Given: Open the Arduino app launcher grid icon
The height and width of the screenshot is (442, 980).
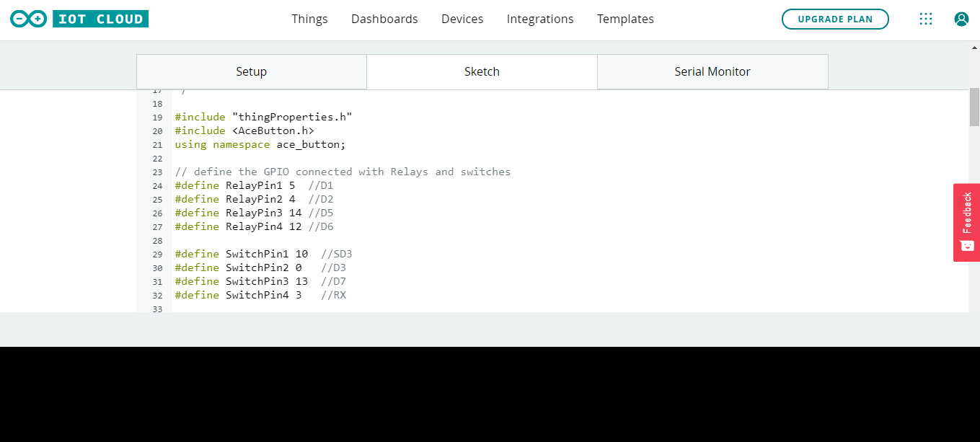Looking at the screenshot, I should [x=926, y=19].
